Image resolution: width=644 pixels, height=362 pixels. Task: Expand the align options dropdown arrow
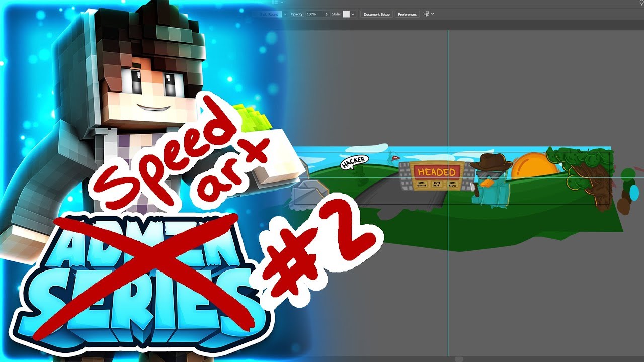click(x=433, y=14)
